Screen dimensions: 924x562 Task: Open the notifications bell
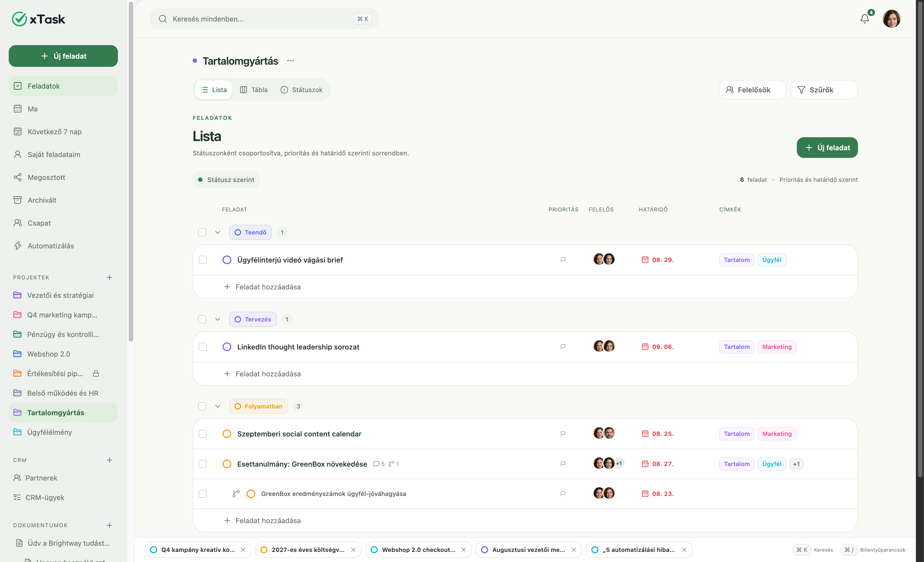864,19
